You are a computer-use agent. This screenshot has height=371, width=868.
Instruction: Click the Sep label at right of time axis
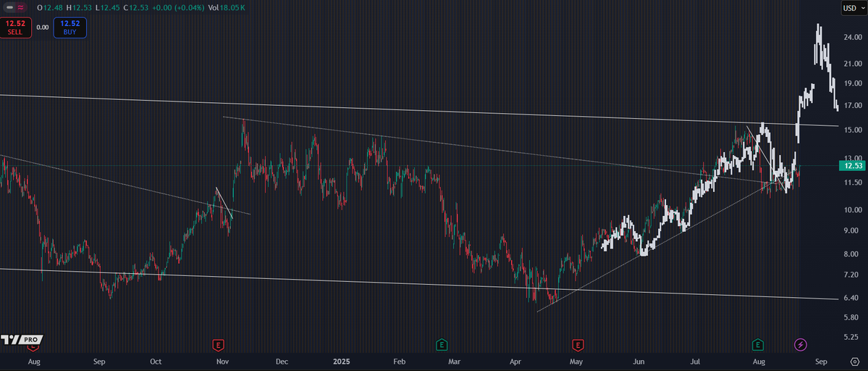[821, 360]
